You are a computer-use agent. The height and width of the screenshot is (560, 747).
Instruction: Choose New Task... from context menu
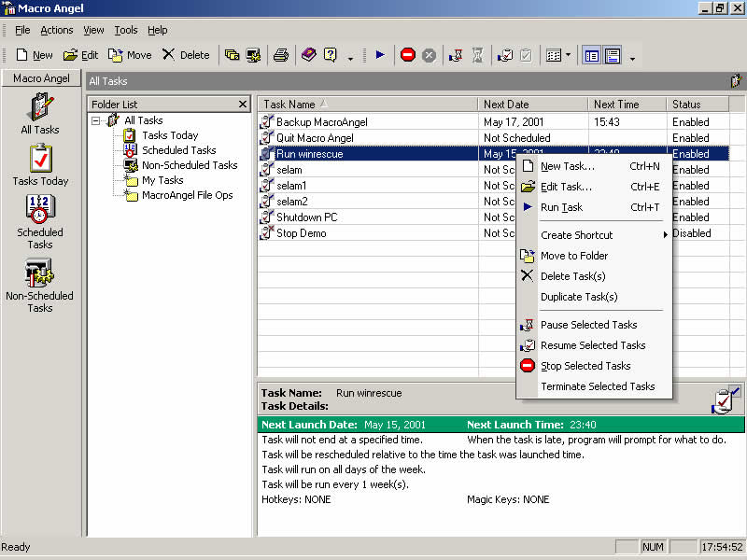click(x=594, y=166)
